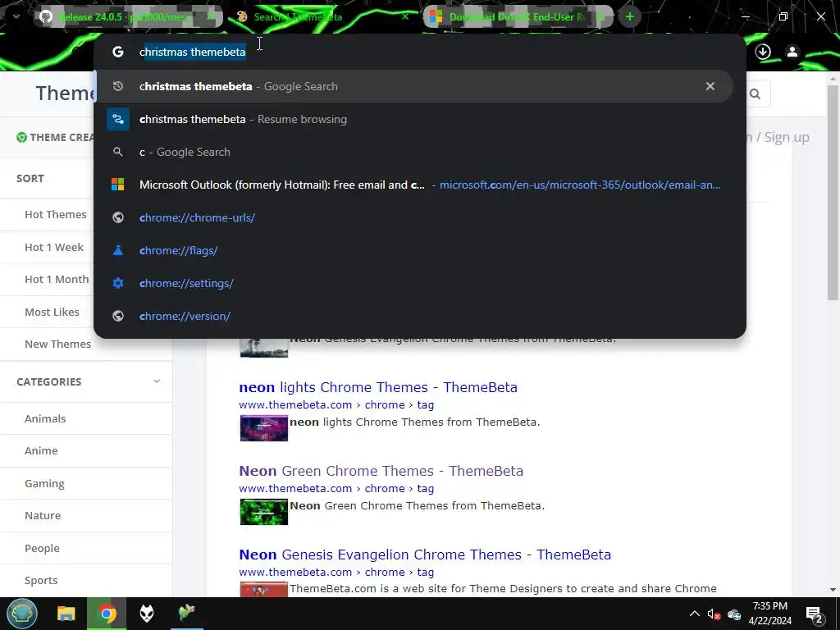This screenshot has height=630, width=840.
Task: Open a new tab with plus button
Action: click(x=630, y=16)
